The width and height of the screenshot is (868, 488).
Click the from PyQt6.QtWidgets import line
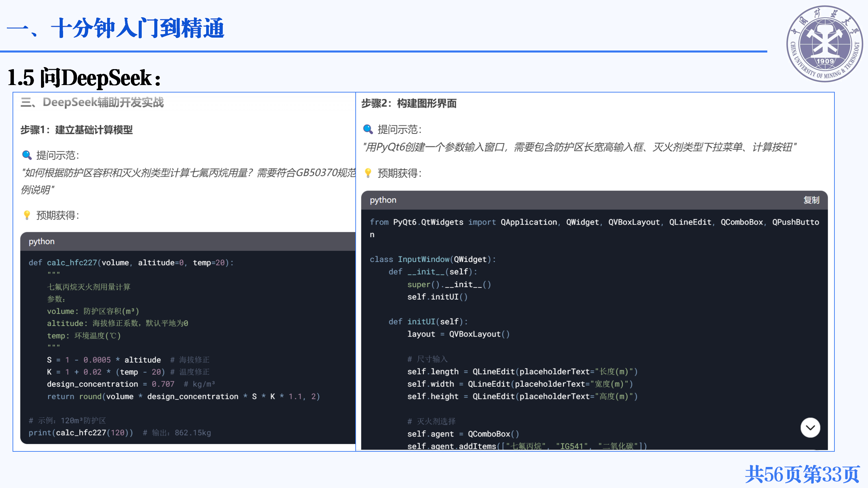click(594, 228)
